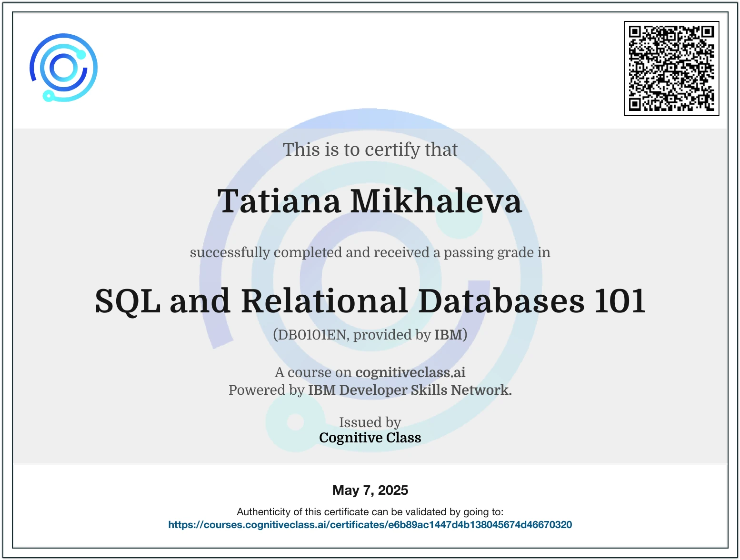740x560 pixels.
Task: Click the May 7, 2025 issue date
Action: 370,490
